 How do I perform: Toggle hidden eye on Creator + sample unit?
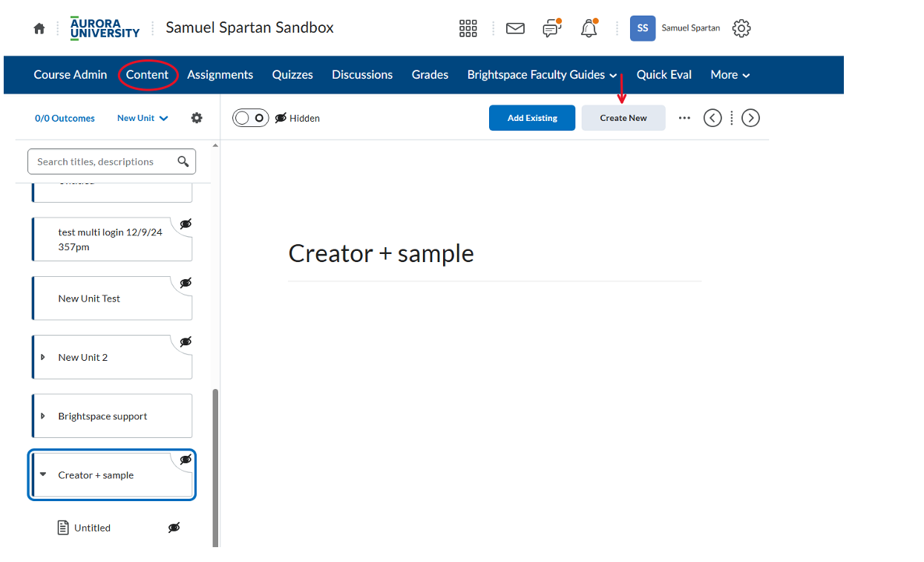coord(186,460)
